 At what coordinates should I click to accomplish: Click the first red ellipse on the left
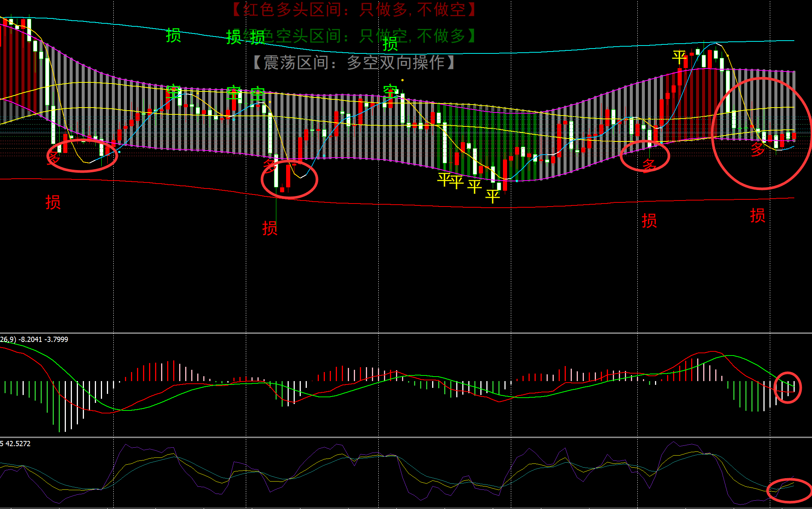[x=82, y=155]
